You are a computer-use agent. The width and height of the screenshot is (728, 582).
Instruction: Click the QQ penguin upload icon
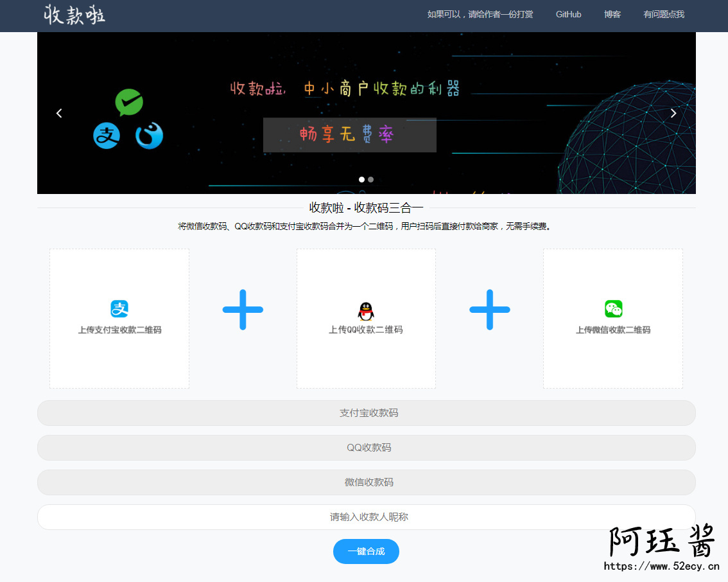pyautogui.click(x=366, y=311)
